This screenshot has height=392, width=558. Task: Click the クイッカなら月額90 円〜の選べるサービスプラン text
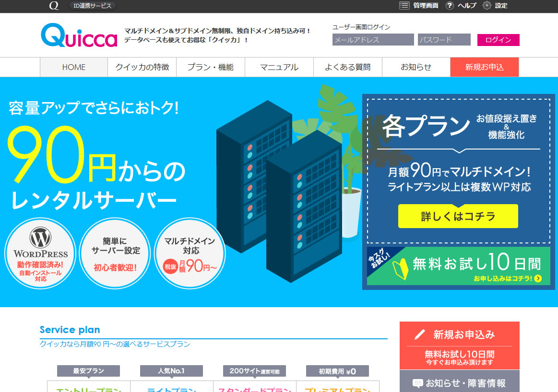115,344
